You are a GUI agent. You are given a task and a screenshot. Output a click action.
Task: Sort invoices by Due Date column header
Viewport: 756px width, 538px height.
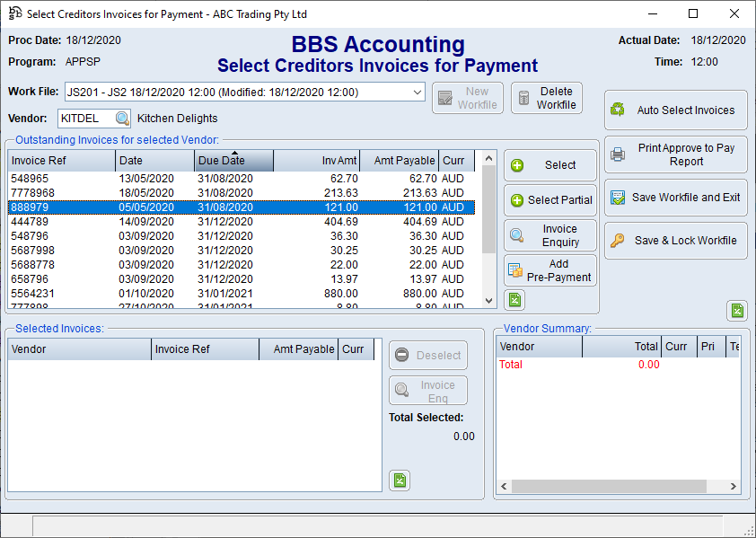[233, 161]
